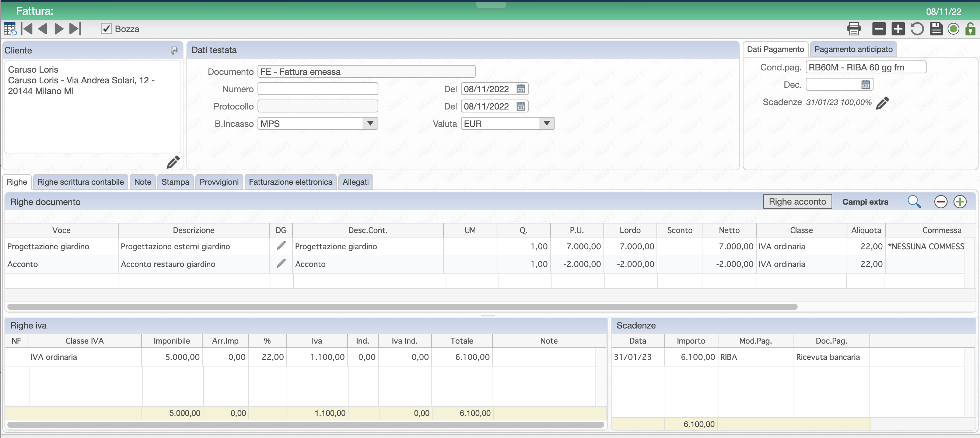
Task: Click the Righe acconto button
Action: (x=797, y=202)
